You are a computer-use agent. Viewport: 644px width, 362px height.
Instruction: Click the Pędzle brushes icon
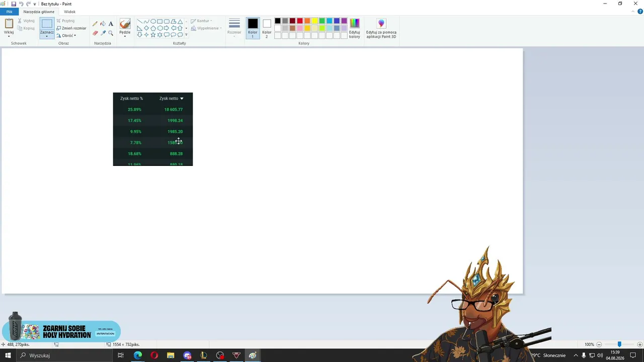pyautogui.click(x=125, y=24)
